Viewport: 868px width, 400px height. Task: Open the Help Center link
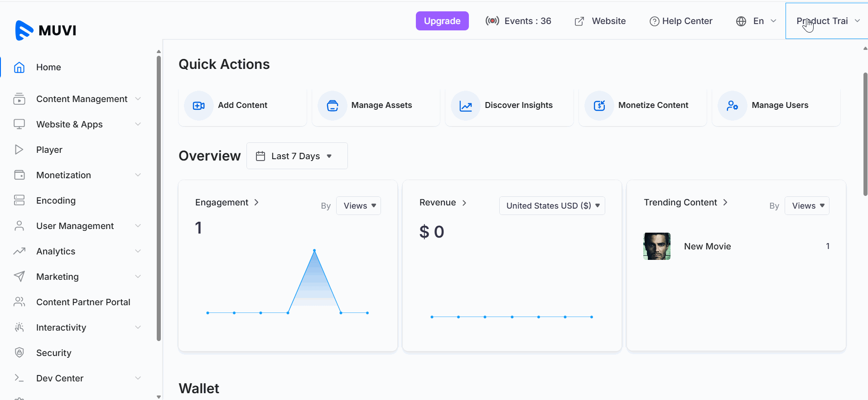click(681, 21)
